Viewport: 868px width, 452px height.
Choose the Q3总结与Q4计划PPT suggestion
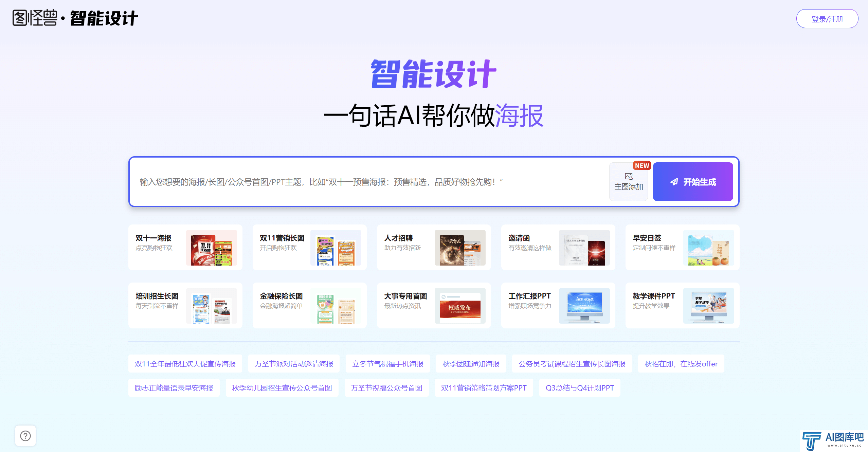click(x=580, y=388)
